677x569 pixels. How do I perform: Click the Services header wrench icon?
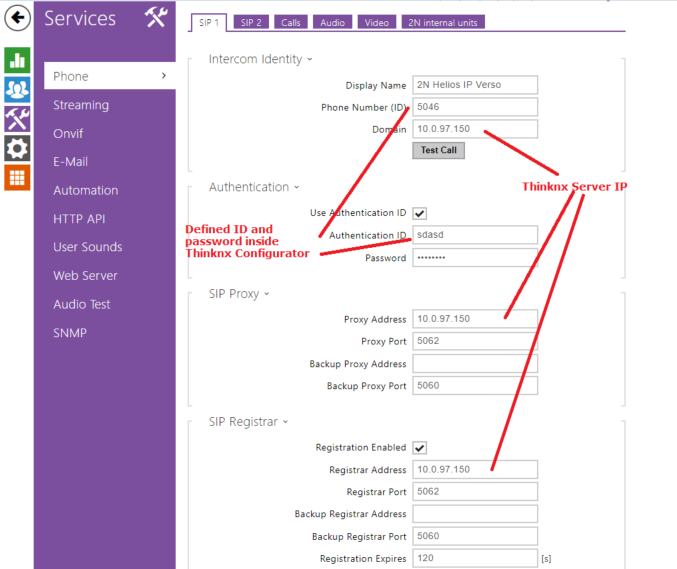click(155, 17)
